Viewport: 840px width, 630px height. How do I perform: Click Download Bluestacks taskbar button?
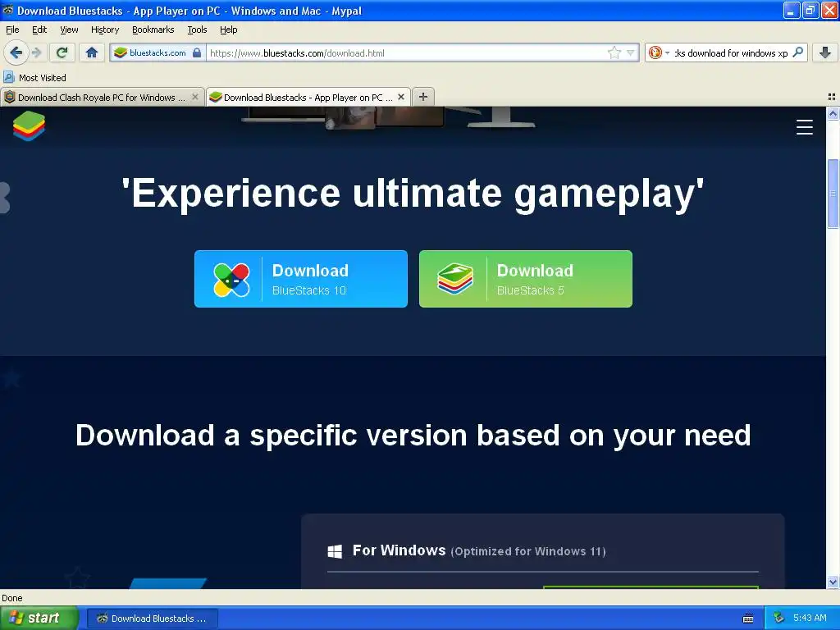(152, 619)
